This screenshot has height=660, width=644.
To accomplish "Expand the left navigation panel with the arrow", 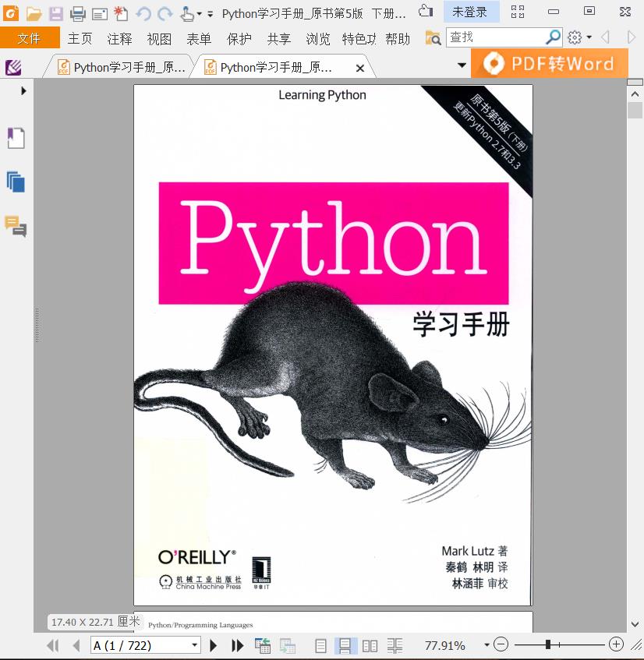I will [x=23, y=90].
